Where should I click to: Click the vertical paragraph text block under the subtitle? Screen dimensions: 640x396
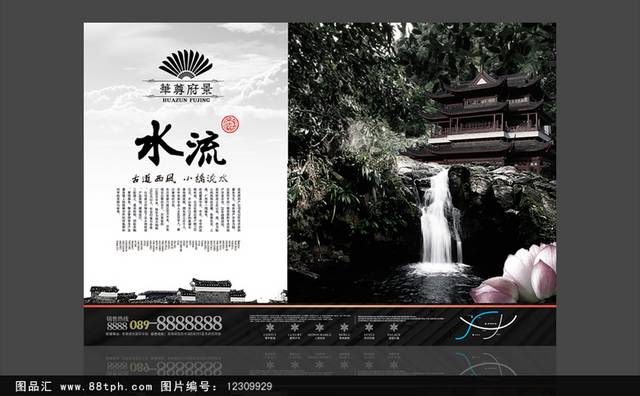[178, 209]
